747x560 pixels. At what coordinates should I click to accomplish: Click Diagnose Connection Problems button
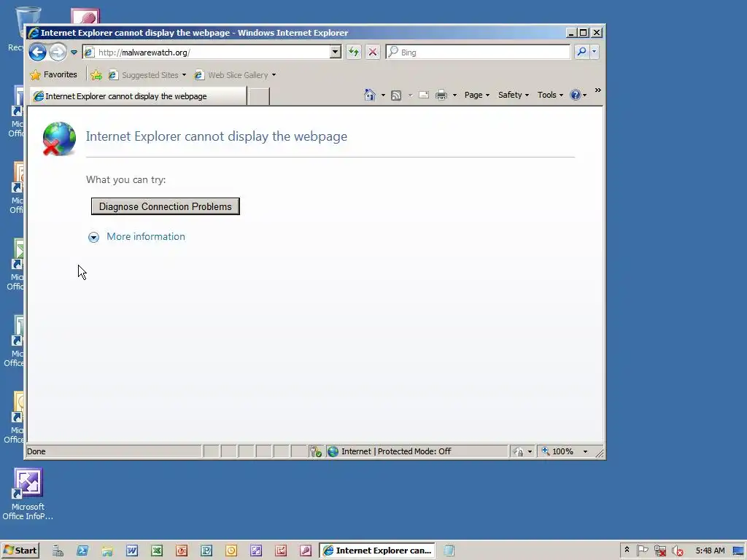166,206
